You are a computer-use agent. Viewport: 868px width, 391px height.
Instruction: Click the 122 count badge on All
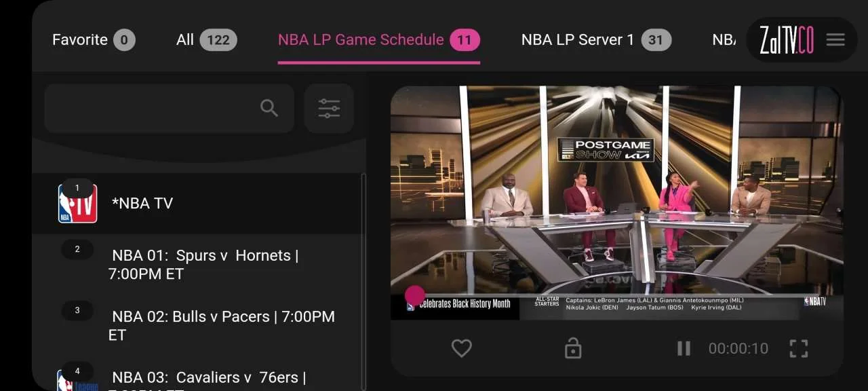pos(218,40)
